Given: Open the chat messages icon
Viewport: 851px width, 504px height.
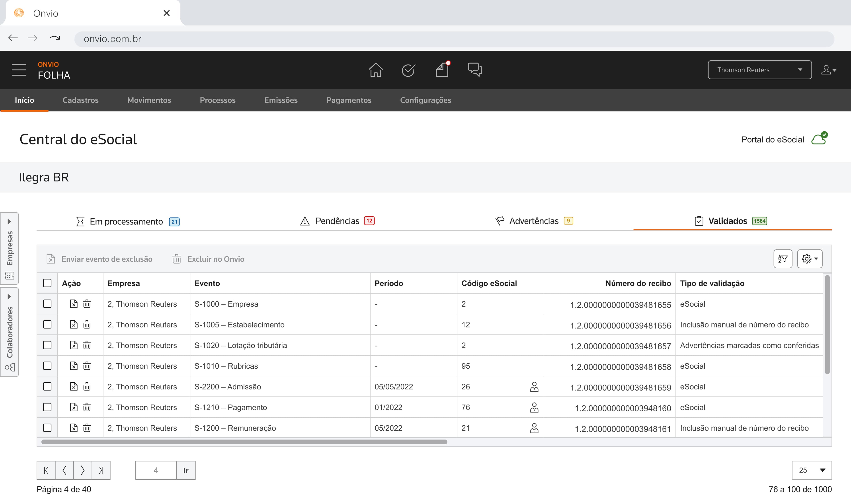Looking at the screenshot, I should (475, 70).
